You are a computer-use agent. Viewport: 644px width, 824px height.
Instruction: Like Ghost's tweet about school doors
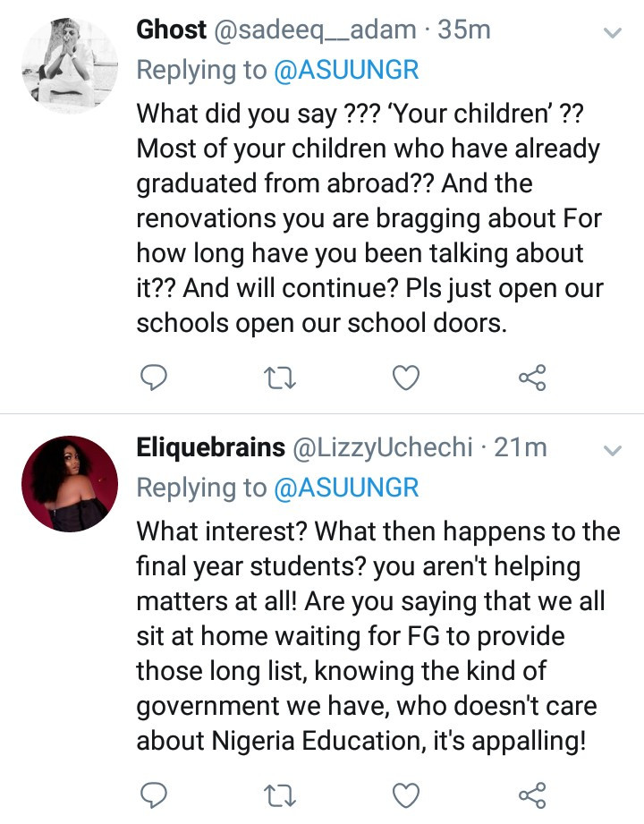click(x=406, y=377)
